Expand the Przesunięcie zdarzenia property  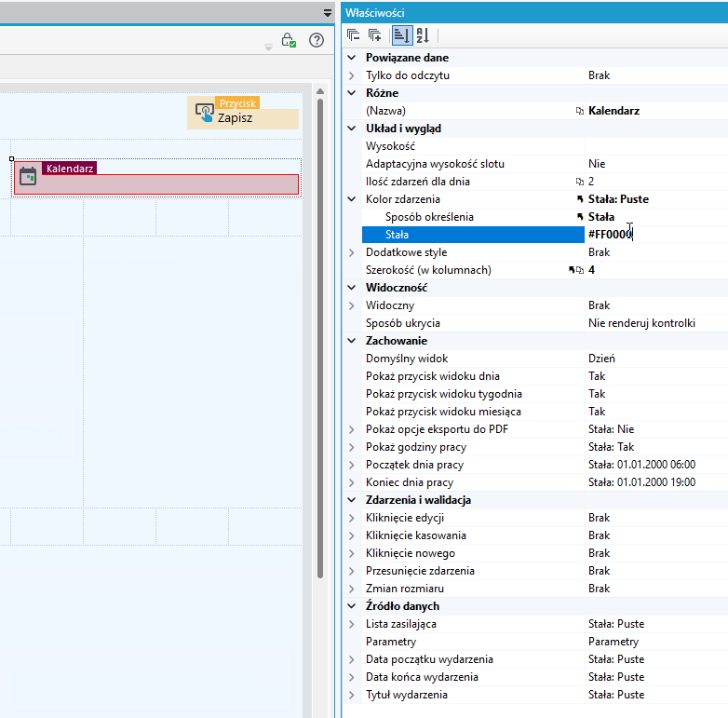coord(352,571)
